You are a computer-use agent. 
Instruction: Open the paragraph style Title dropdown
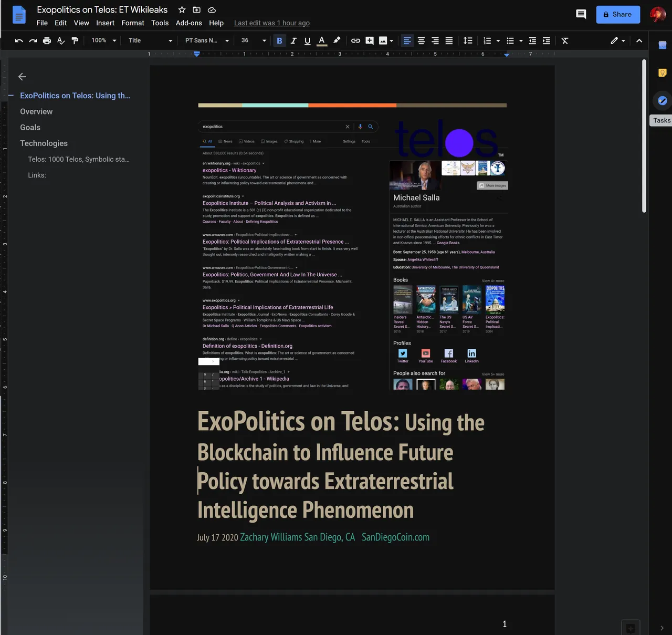pos(150,40)
